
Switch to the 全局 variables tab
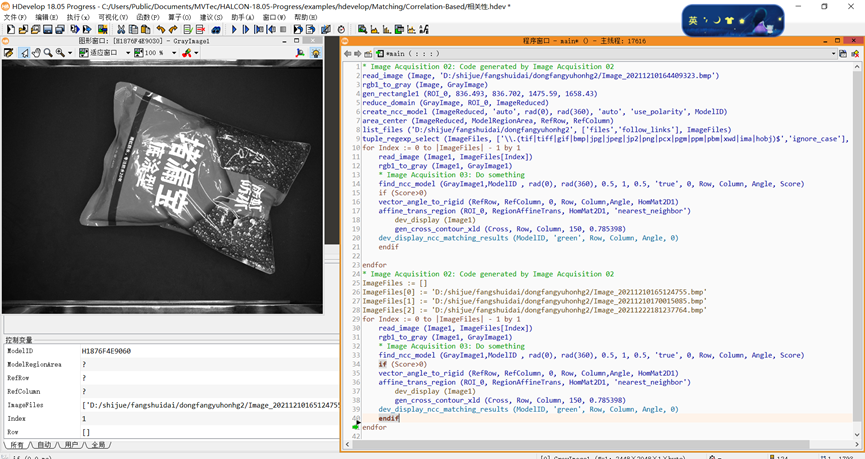coord(98,445)
